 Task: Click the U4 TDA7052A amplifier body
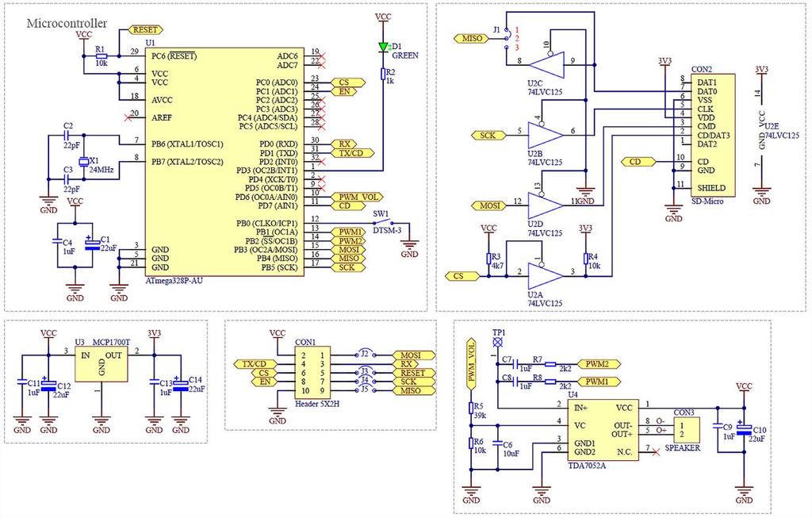pos(603,430)
